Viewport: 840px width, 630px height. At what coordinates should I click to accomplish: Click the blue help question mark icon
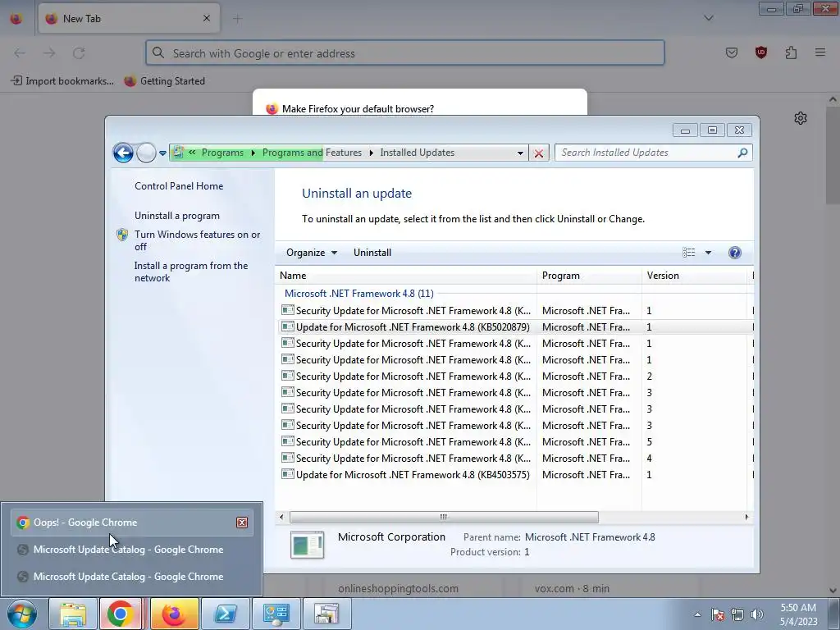tap(734, 253)
